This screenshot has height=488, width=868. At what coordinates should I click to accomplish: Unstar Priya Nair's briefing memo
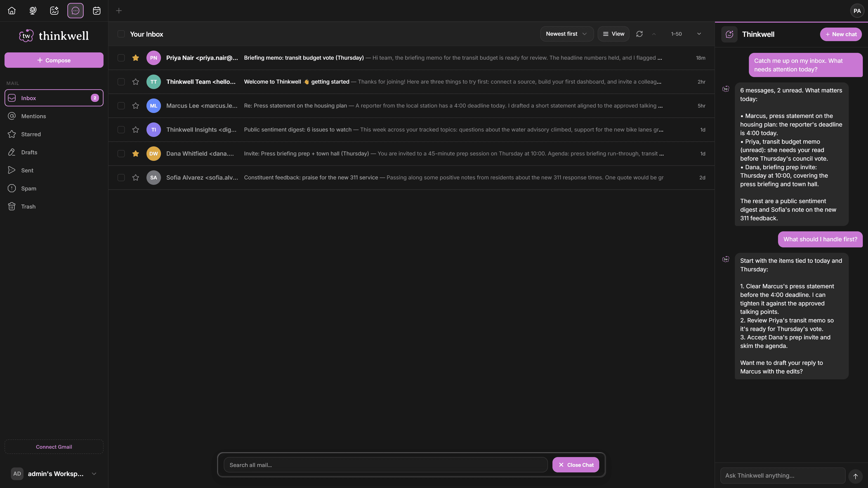coord(135,58)
